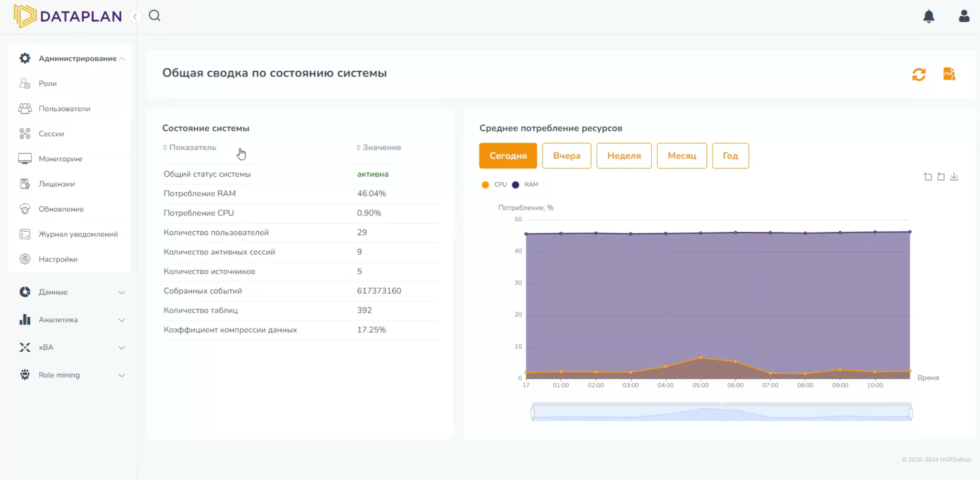Open the notifications bell

click(928, 16)
